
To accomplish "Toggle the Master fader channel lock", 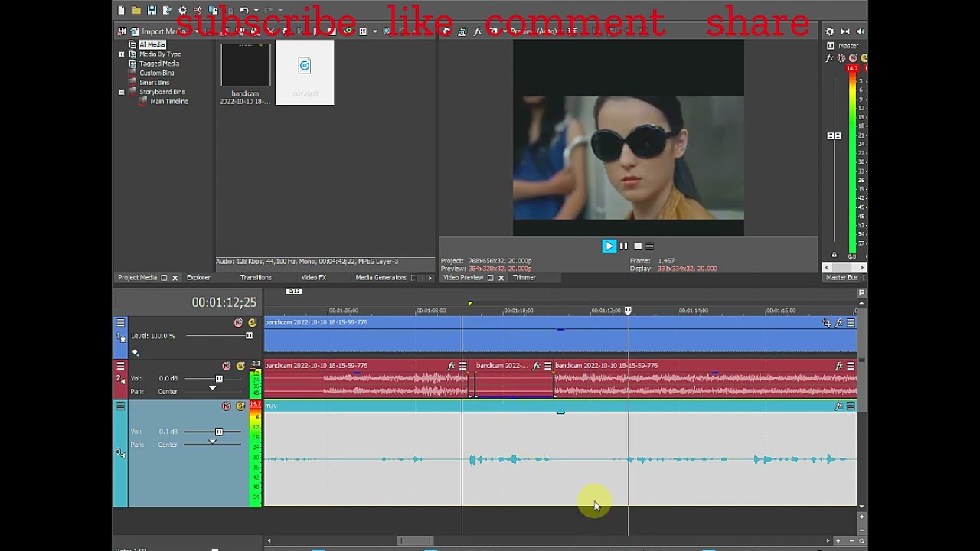I will pyautogui.click(x=835, y=256).
